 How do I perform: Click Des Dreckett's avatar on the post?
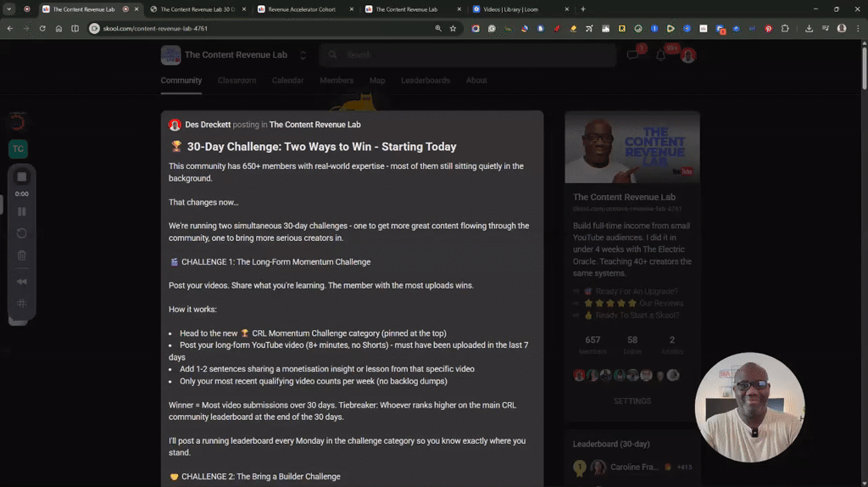coord(175,125)
